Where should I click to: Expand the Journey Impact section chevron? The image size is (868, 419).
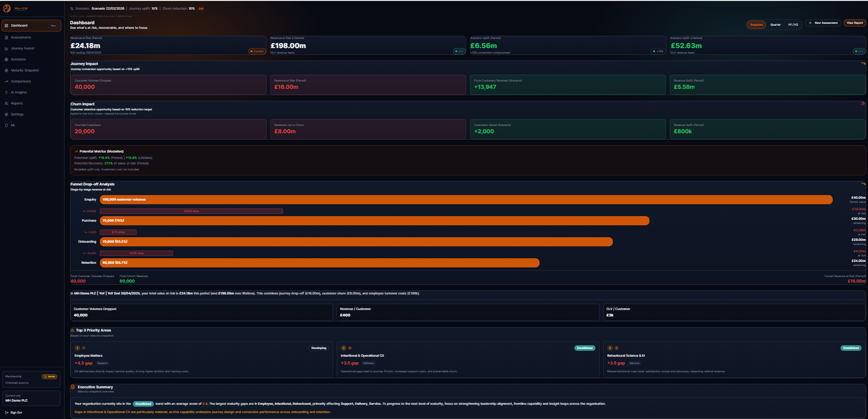pos(863,64)
